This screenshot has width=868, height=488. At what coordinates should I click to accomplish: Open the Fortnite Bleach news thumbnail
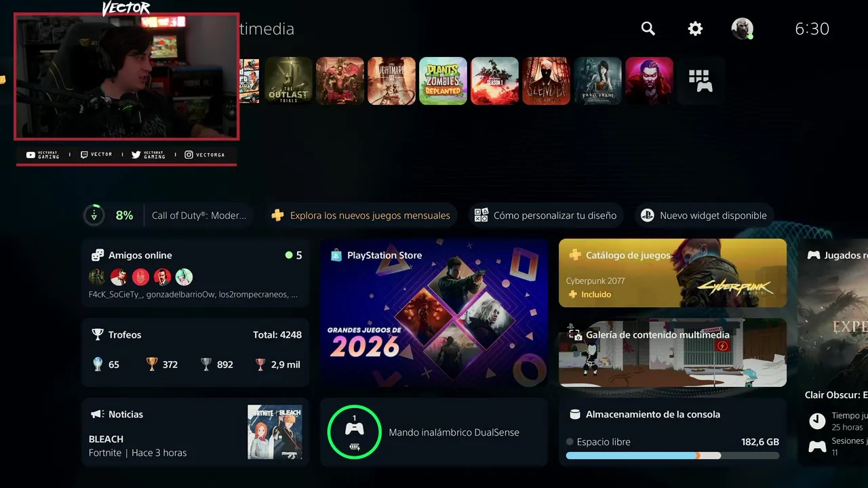point(275,432)
